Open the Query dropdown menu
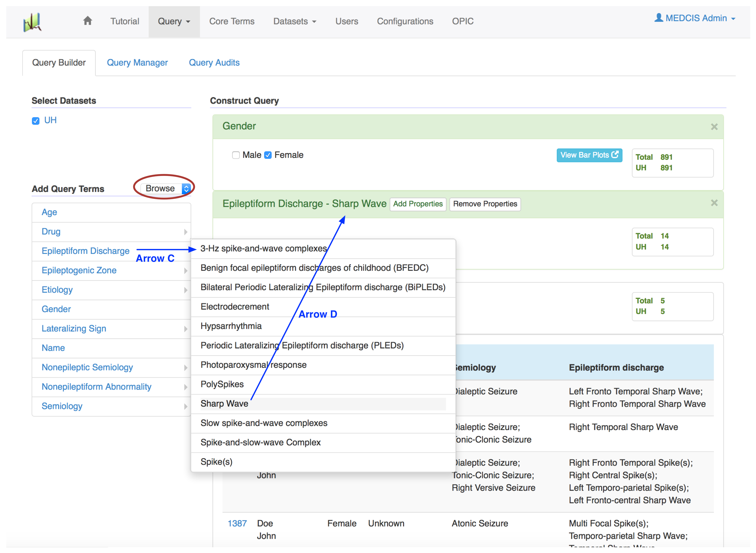The width and height of the screenshot is (756, 553). pos(174,21)
